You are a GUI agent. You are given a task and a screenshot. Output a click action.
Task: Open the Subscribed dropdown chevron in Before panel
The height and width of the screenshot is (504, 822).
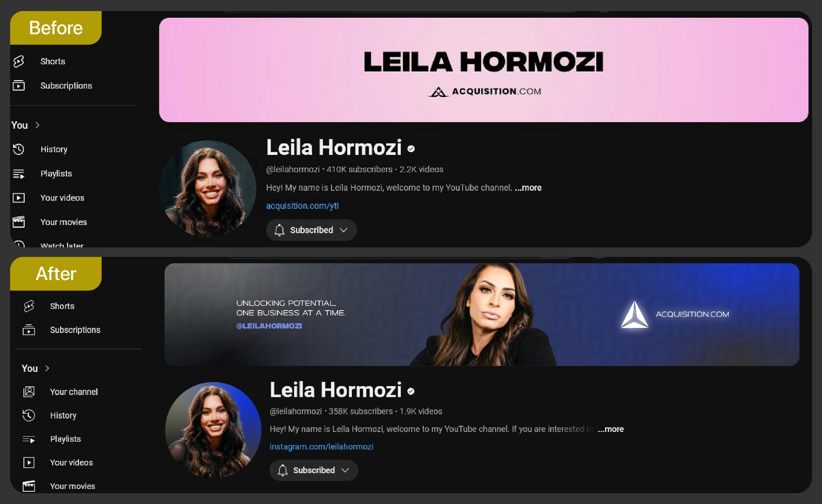coord(343,230)
